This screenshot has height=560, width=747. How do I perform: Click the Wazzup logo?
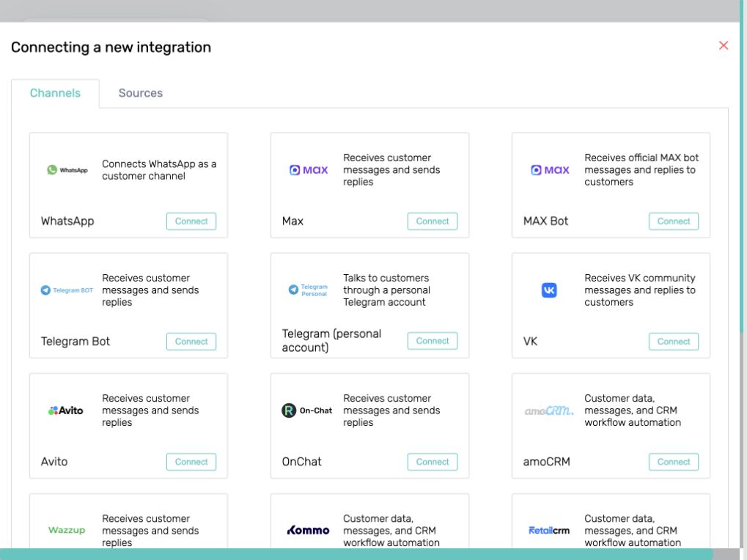[x=67, y=530]
